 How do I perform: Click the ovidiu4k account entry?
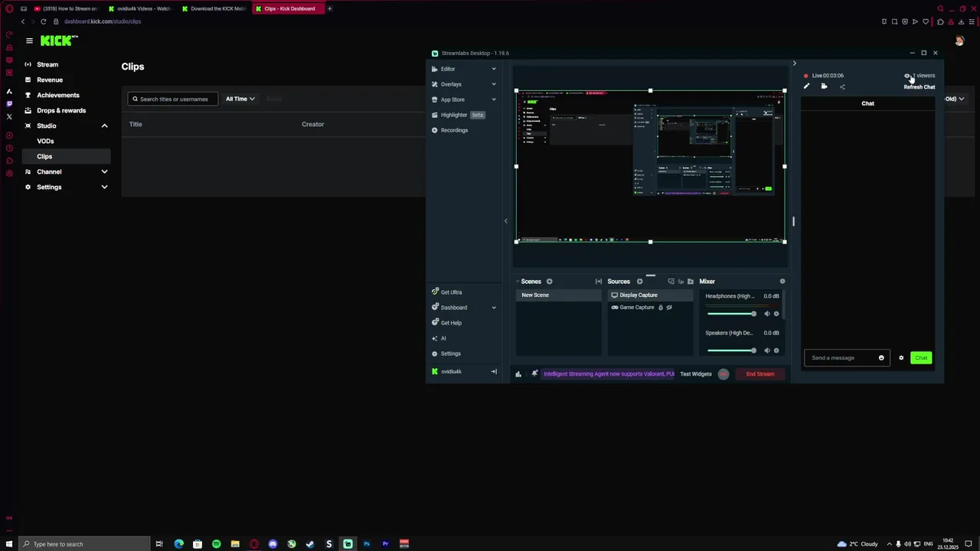point(446,372)
